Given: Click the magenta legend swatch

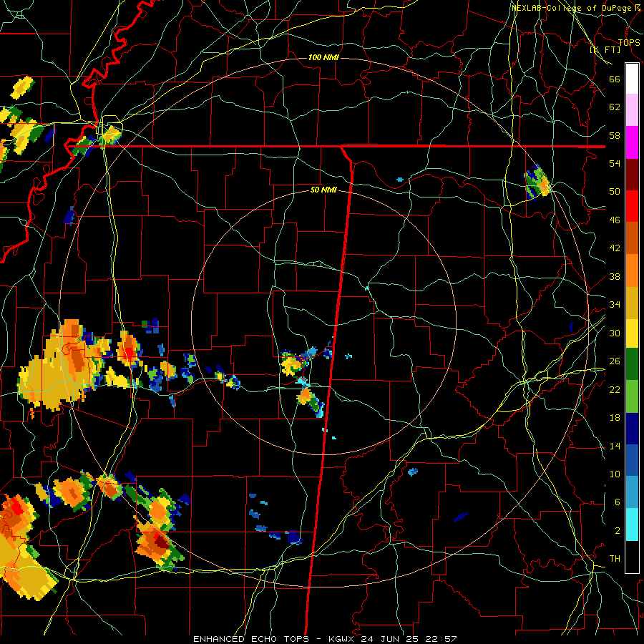Looking at the screenshot, I should coord(632,142).
